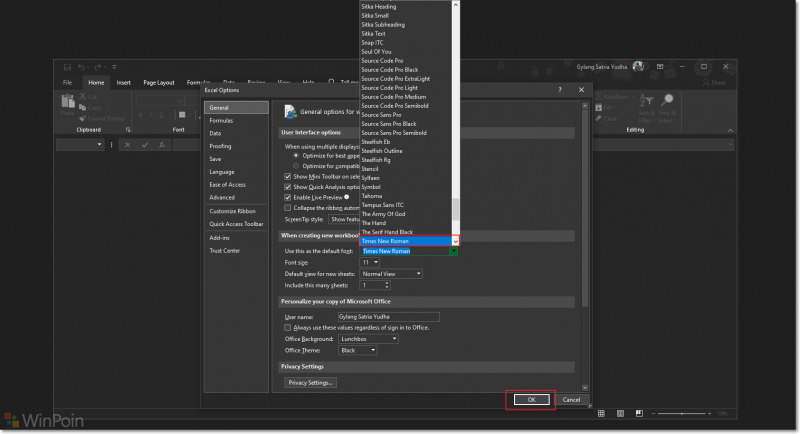Image resolution: width=800 pixels, height=434 pixels.
Task: Click the user account avatar picture
Action: pos(638,67)
